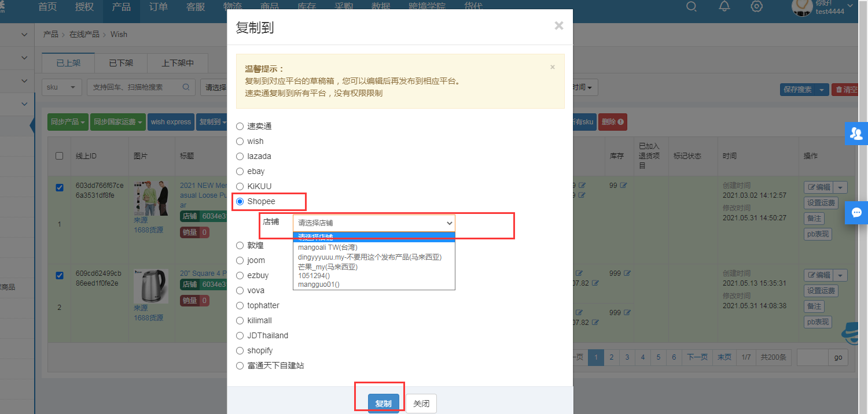Screen dimensions: 868x414
Task: Switch to the 已上架 tab
Action: pyautogui.click(x=68, y=63)
